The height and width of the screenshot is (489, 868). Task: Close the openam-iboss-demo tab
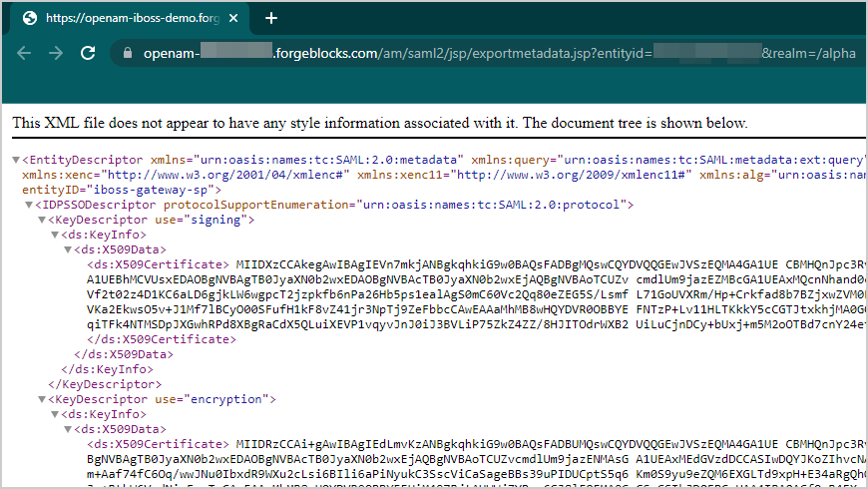[233, 18]
